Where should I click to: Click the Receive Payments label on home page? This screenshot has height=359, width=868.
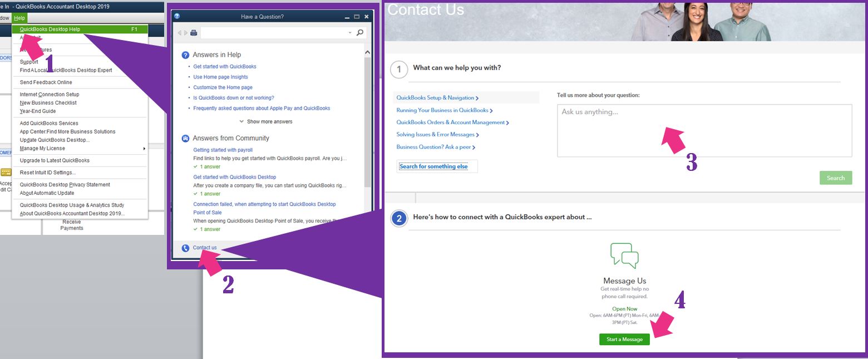(x=72, y=225)
